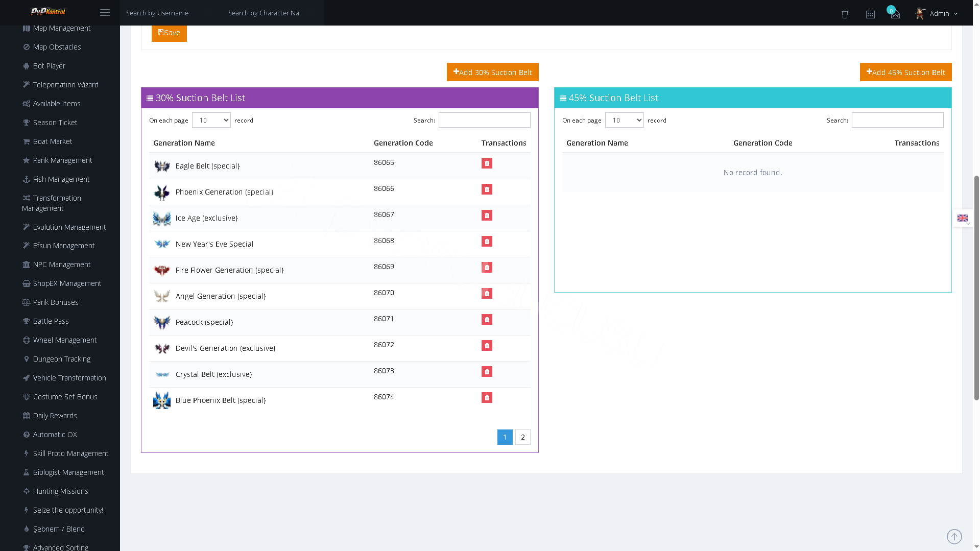
Task: Expand records-per-page dropdown in 45% list
Action: point(624,121)
